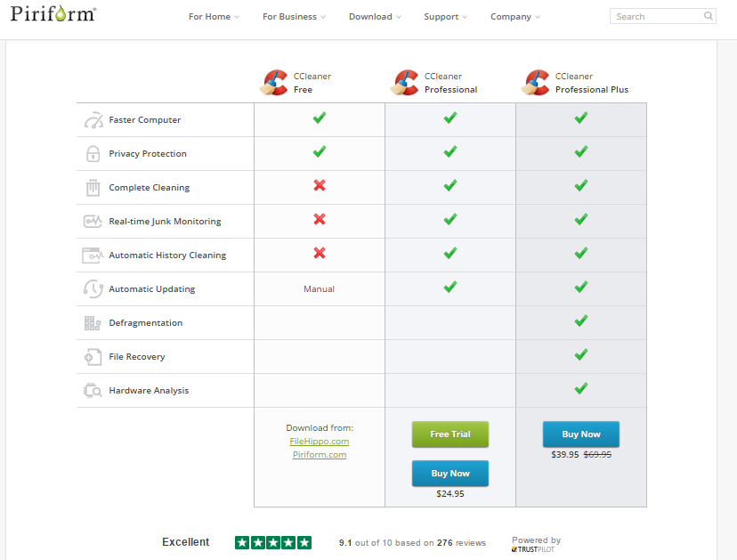
Task: Click the Faster Computer feature label
Action: [x=145, y=120]
